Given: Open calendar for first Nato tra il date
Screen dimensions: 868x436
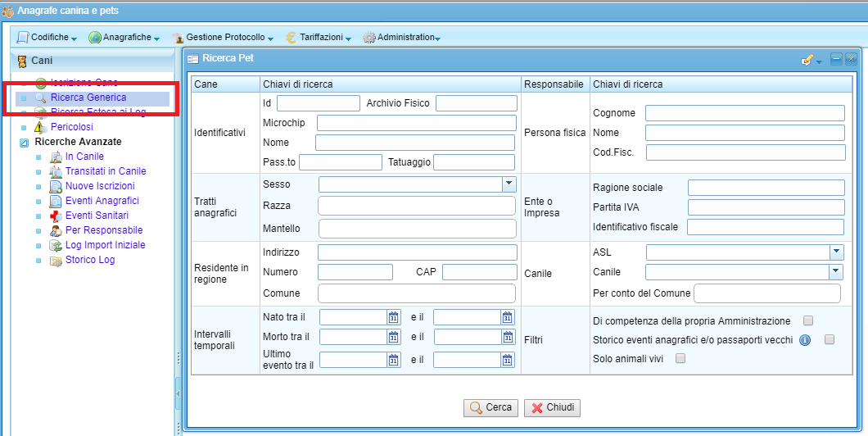Looking at the screenshot, I should click(x=394, y=318).
